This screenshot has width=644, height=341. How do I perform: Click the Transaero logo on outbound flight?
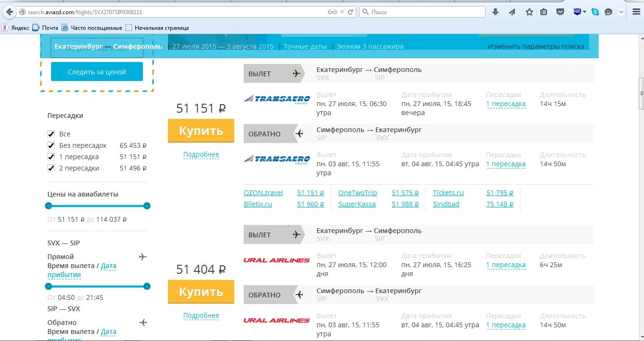tap(277, 99)
